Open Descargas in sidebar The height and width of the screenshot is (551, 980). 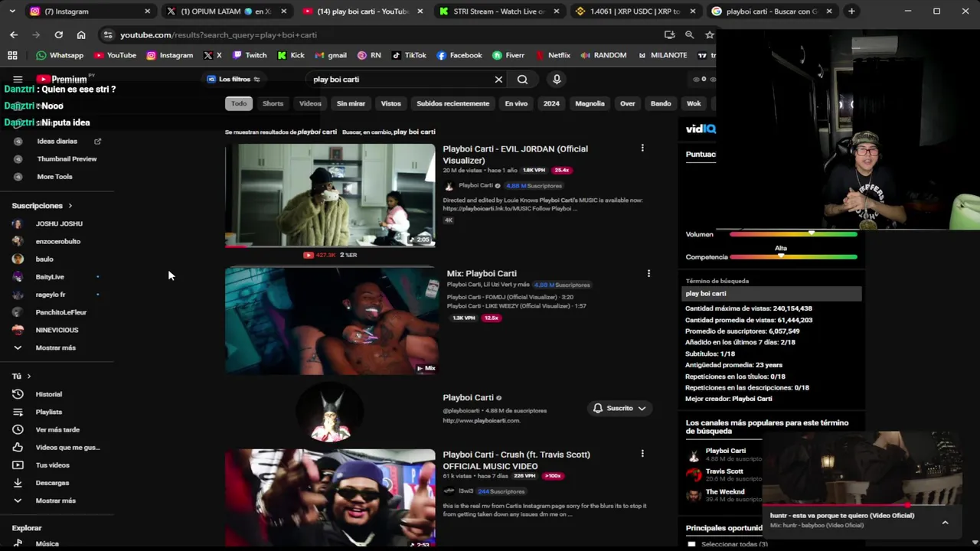(52, 483)
